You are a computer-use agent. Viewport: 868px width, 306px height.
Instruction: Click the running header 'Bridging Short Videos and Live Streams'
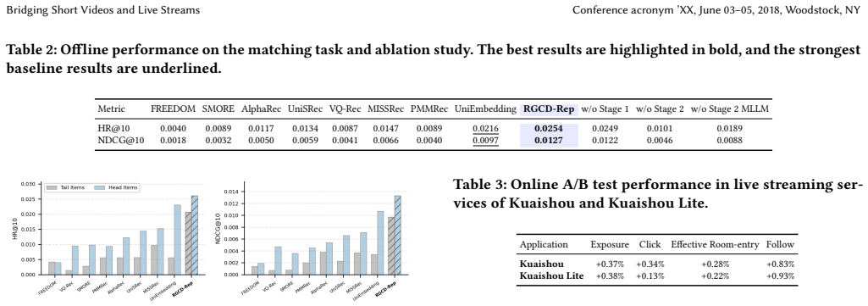(103, 10)
